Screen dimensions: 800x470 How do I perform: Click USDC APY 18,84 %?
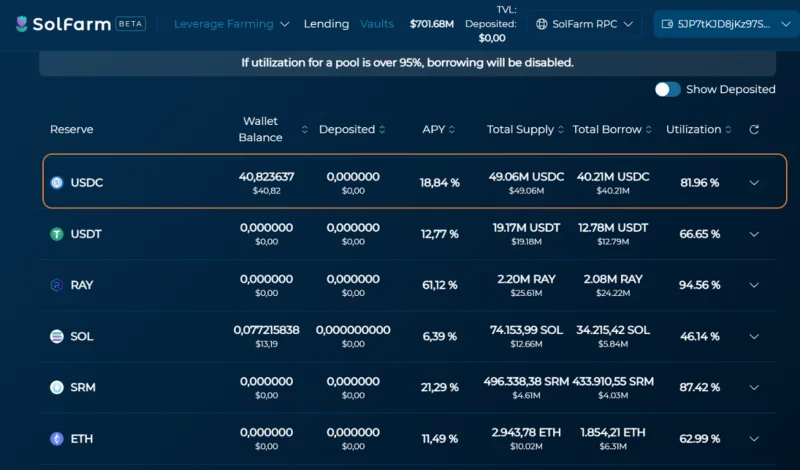(x=440, y=183)
